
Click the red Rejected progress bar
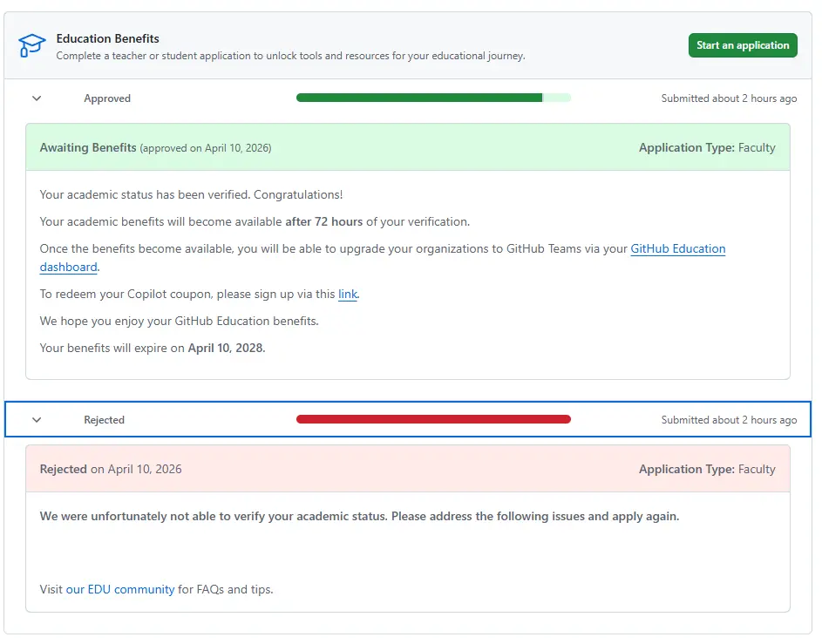coord(433,419)
